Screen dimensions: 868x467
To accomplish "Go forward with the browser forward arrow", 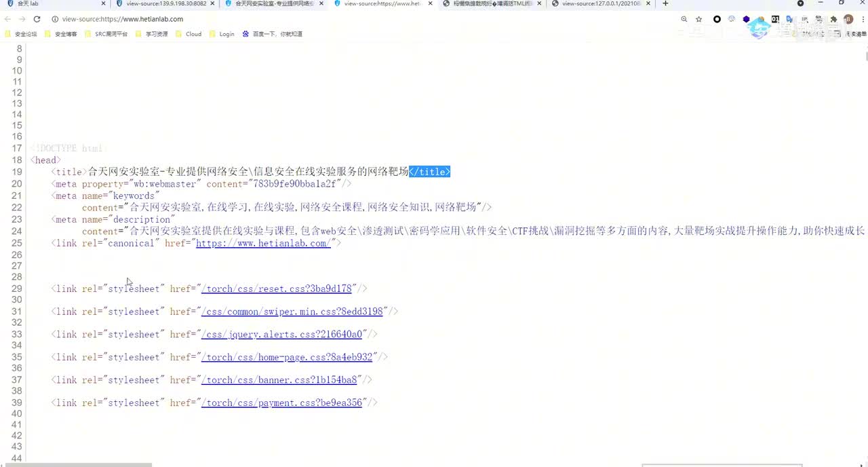I will pyautogui.click(x=22, y=19).
